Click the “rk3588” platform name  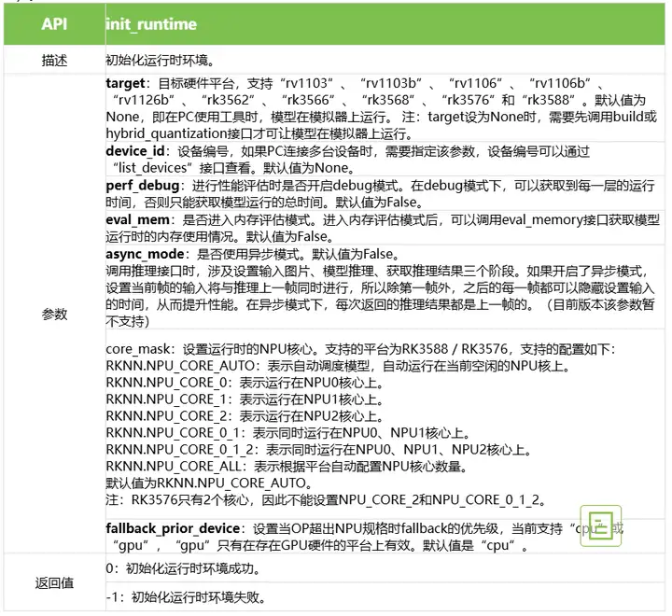(548, 100)
